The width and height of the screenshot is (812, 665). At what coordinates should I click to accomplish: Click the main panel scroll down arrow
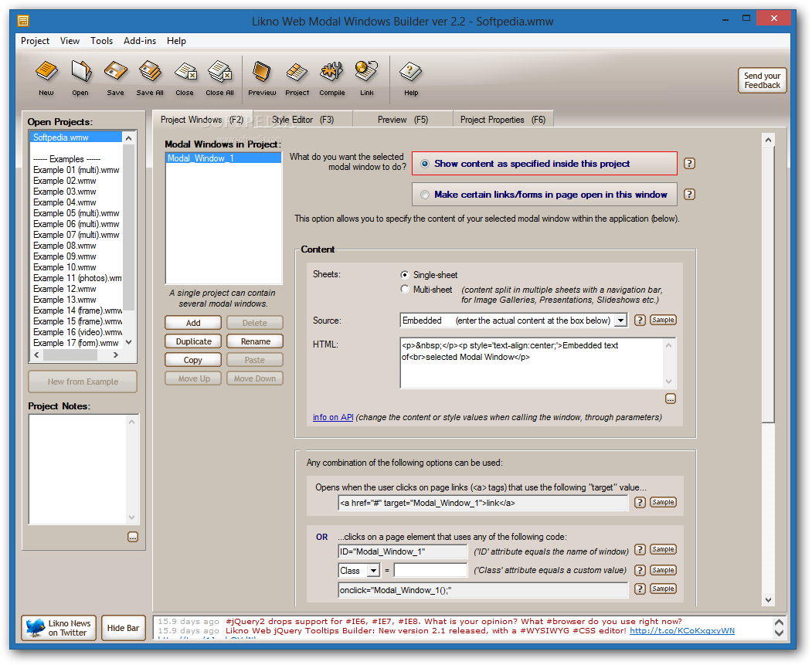[x=768, y=600]
